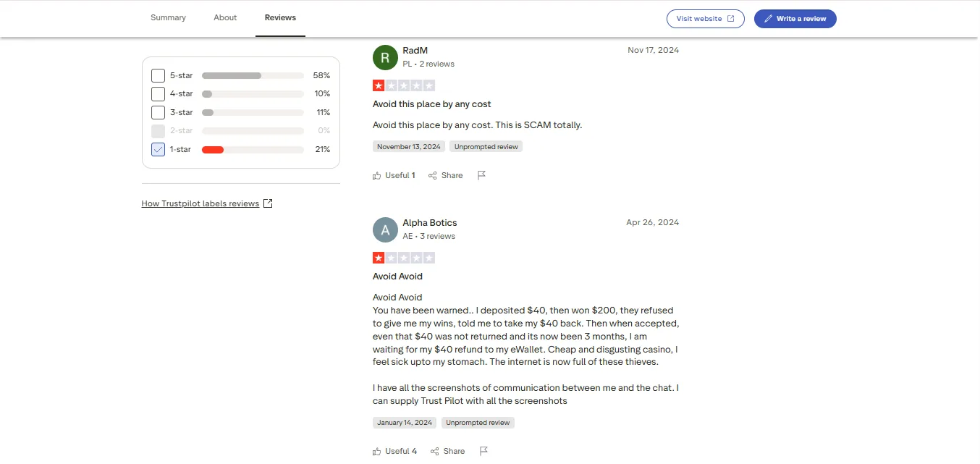The height and width of the screenshot is (464, 980).
Task: Click the 10% four-star percentage
Action: point(322,93)
